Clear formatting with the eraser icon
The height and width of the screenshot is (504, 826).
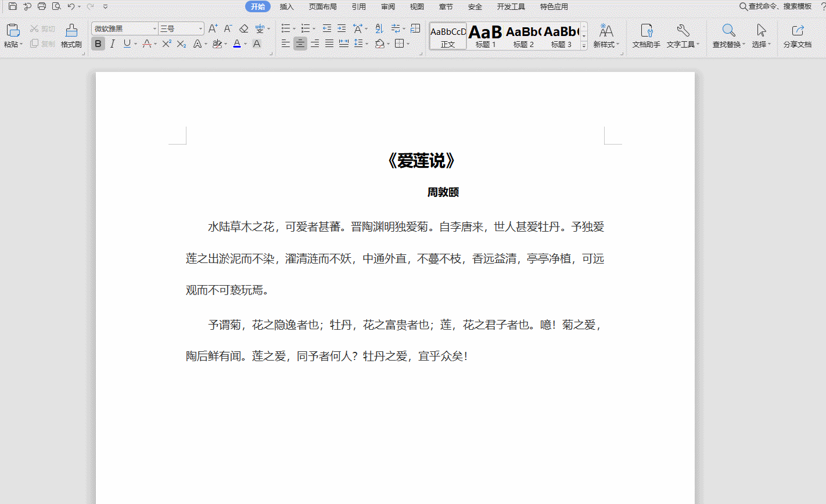244,28
